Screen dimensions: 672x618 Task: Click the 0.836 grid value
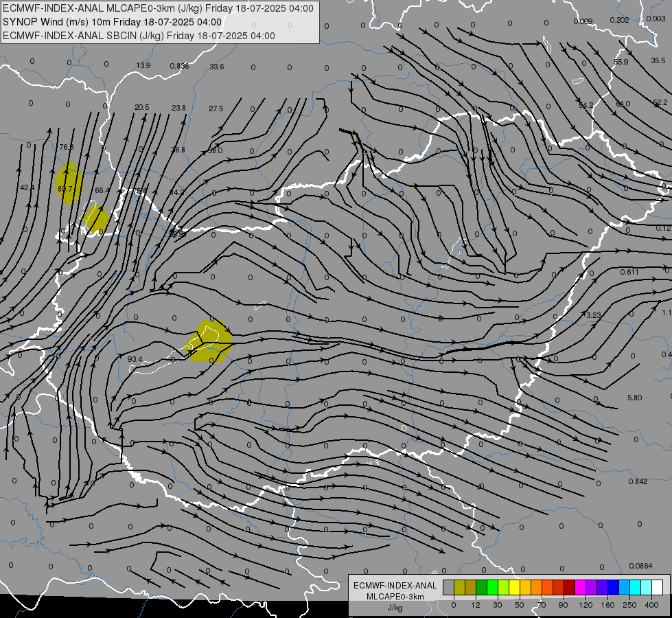click(180, 66)
